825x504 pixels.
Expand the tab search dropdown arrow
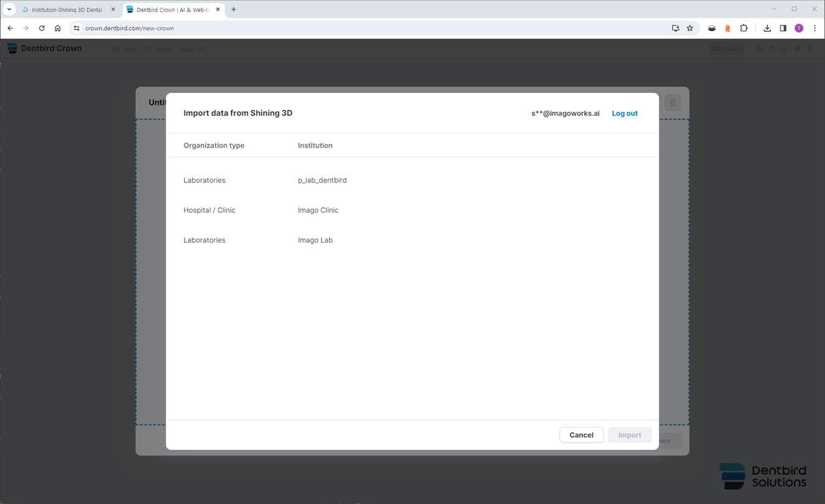click(x=9, y=9)
